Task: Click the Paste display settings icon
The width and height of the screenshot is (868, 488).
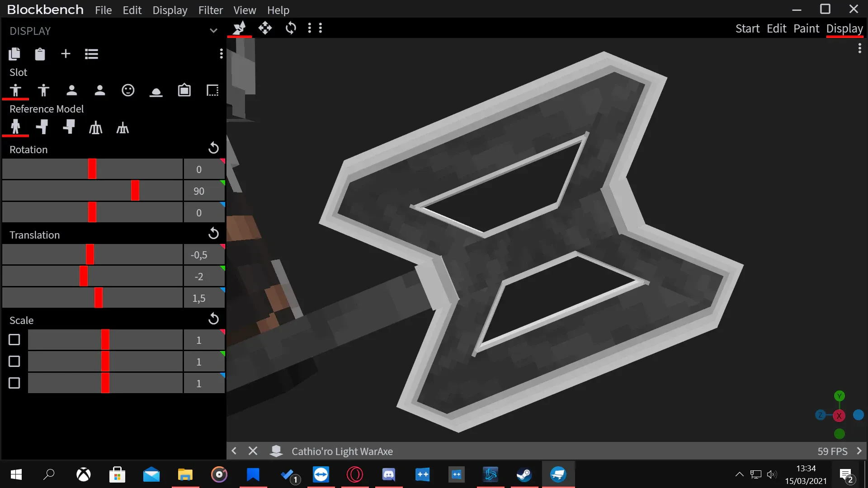Action: pyautogui.click(x=40, y=54)
